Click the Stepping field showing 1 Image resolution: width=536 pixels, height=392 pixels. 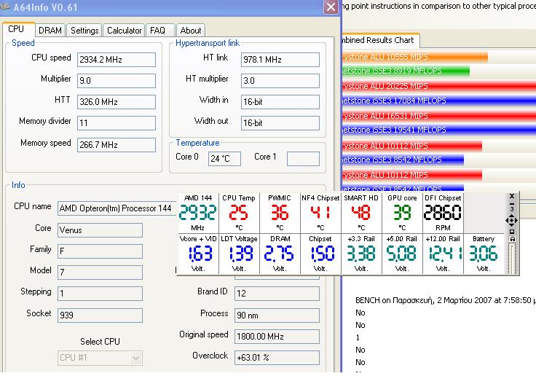[x=100, y=294]
